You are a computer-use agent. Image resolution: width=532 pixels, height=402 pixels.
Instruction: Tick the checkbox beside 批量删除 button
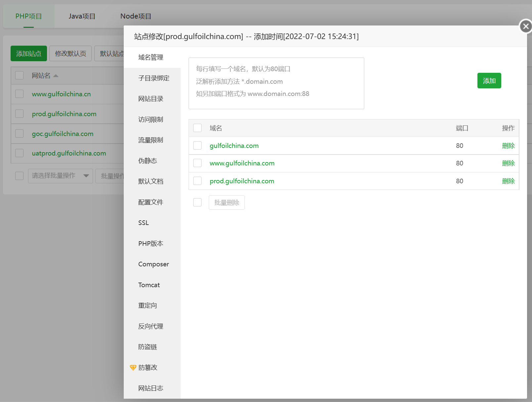pyautogui.click(x=198, y=202)
